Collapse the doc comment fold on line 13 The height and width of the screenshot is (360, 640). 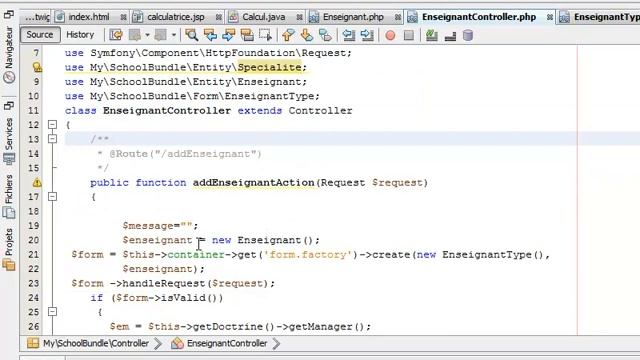(52, 139)
